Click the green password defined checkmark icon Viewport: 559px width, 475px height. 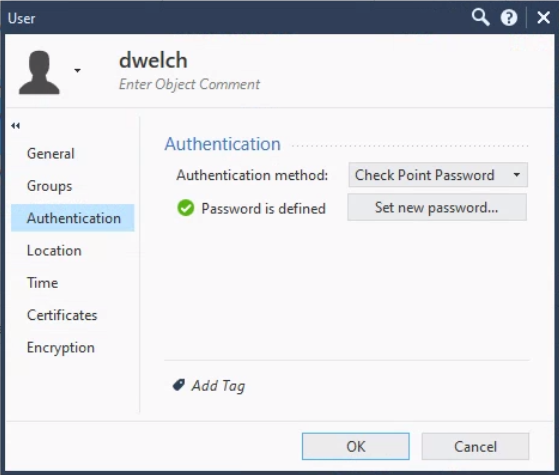pos(185,208)
